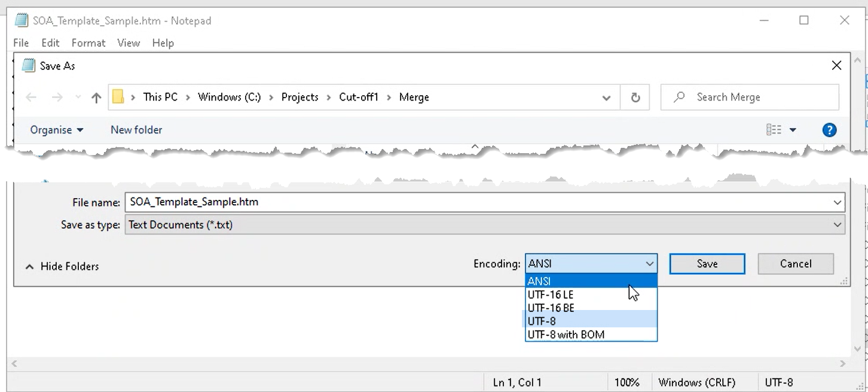
Task: Select UTF-16 LE encoding option
Action: click(591, 294)
